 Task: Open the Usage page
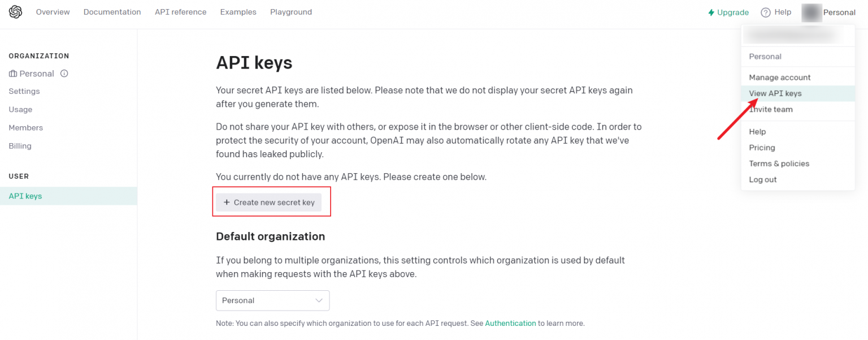tap(20, 109)
